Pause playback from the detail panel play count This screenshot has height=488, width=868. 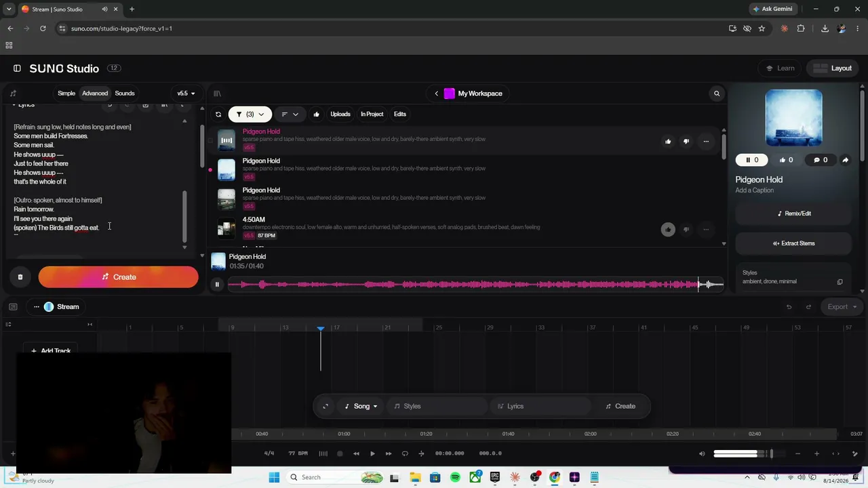[x=752, y=160]
